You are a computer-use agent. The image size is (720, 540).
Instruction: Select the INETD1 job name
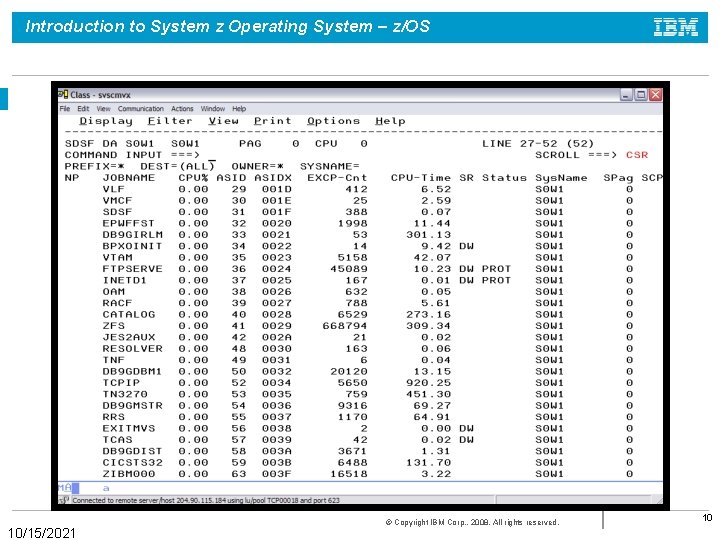tap(125, 281)
